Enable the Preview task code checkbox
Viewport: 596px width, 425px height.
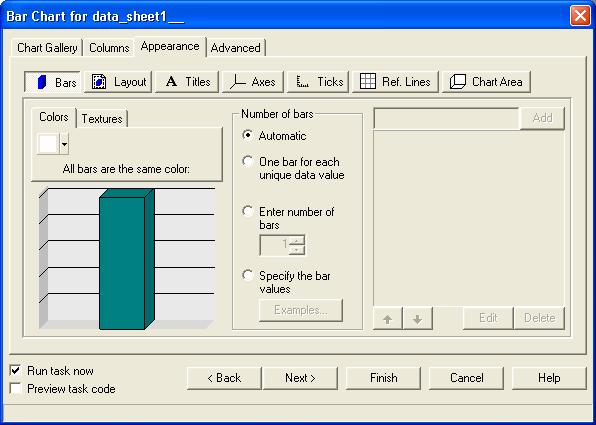point(16,389)
